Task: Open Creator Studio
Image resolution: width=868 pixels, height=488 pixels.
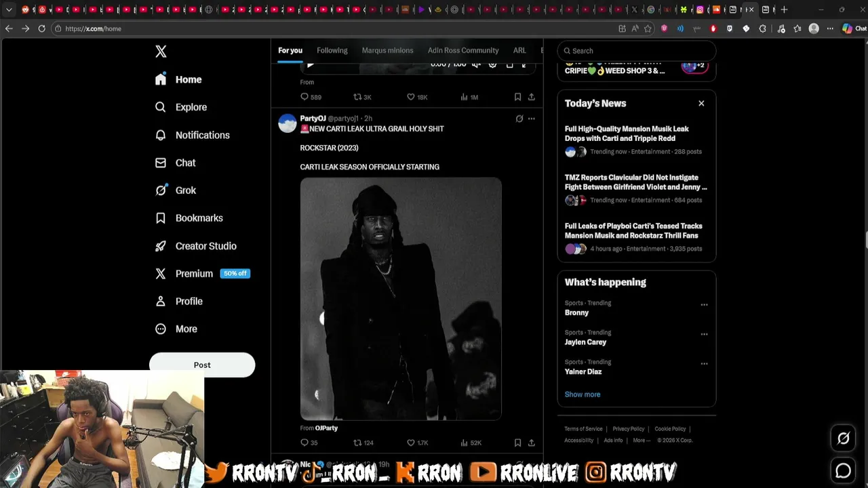Action: (x=195, y=246)
